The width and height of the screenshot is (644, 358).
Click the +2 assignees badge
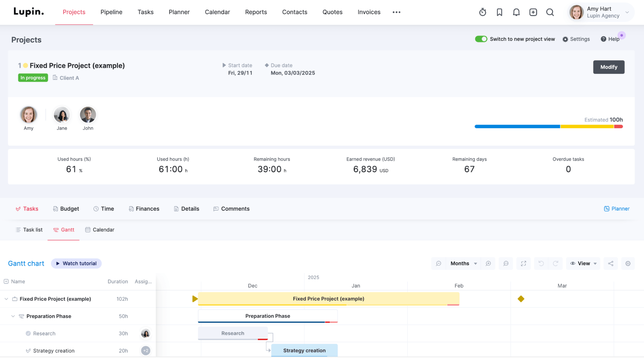(x=146, y=351)
